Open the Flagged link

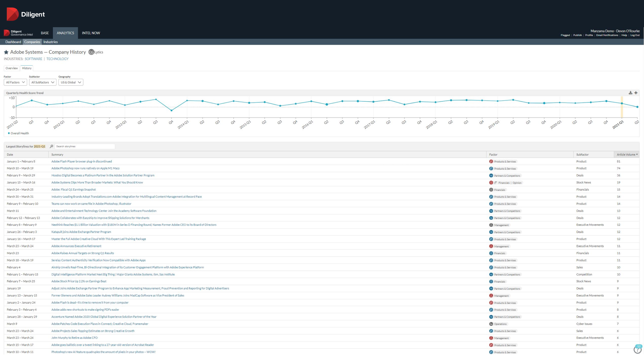coord(565,35)
